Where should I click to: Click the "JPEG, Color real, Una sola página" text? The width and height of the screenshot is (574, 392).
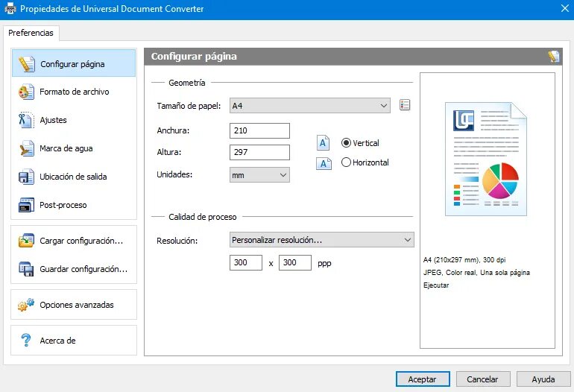[476, 273]
